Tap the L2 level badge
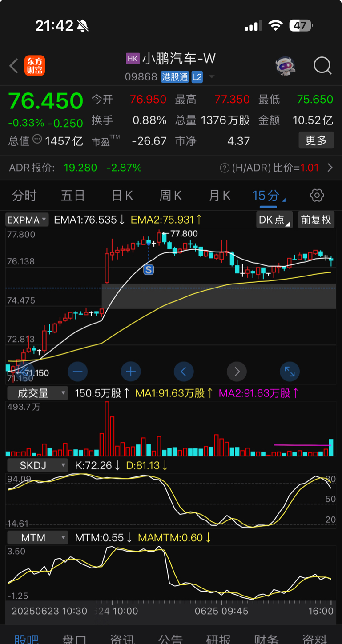 (197, 77)
